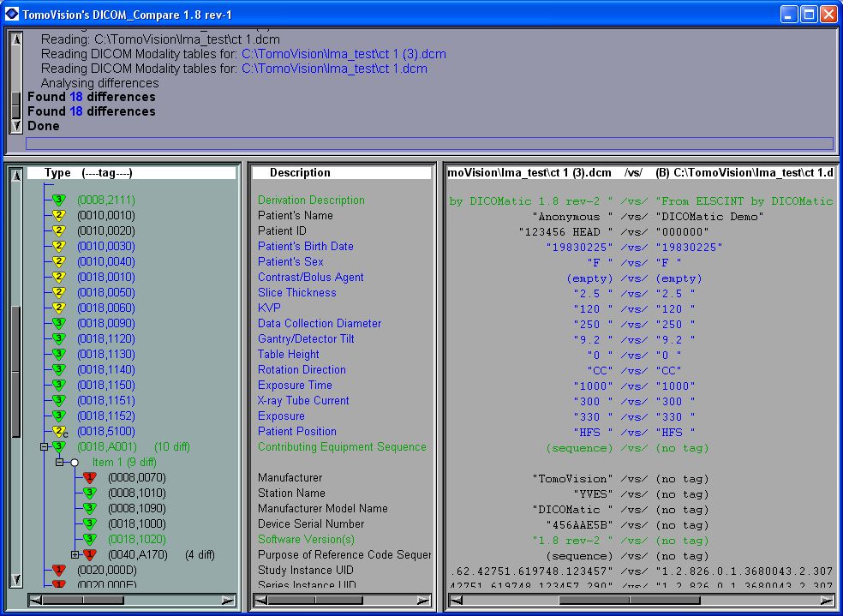Click the values panel horizontal scrollbar thumb
This screenshot has width=843, height=616.
click(x=630, y=601)
